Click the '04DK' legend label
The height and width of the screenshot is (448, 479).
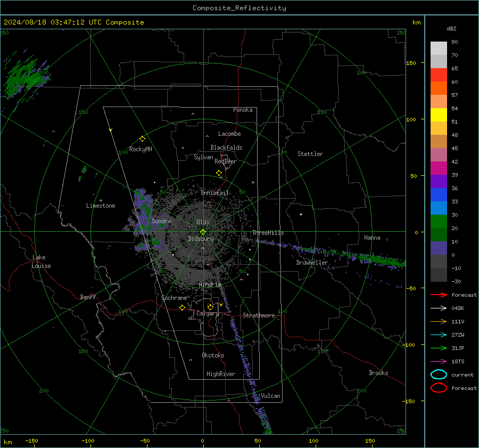pos(458,308)
